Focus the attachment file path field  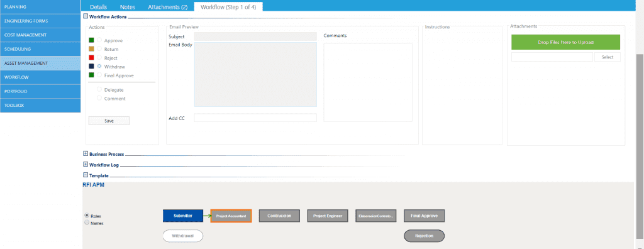[552, 57]
